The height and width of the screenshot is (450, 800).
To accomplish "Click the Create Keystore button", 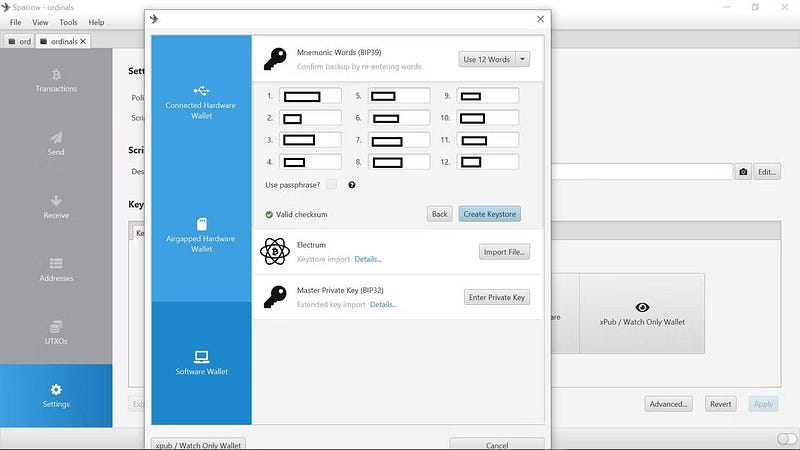I will (x=489, y=214).
